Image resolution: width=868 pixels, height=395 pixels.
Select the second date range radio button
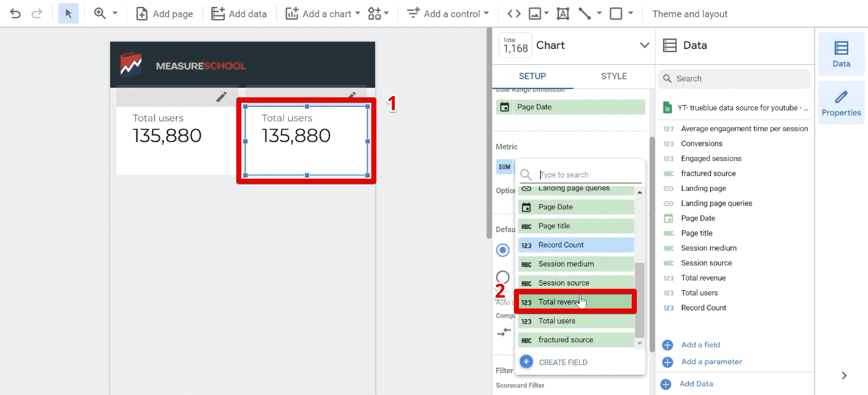click(x=503, y=277)
